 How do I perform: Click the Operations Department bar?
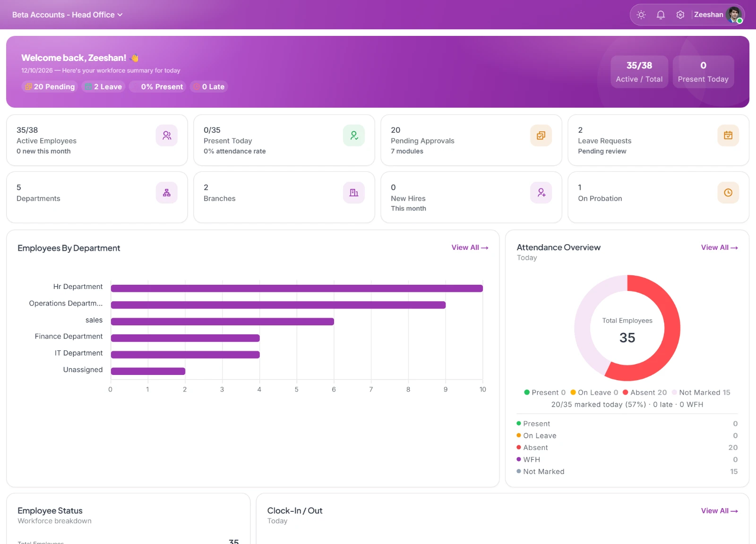click(278, 305)
